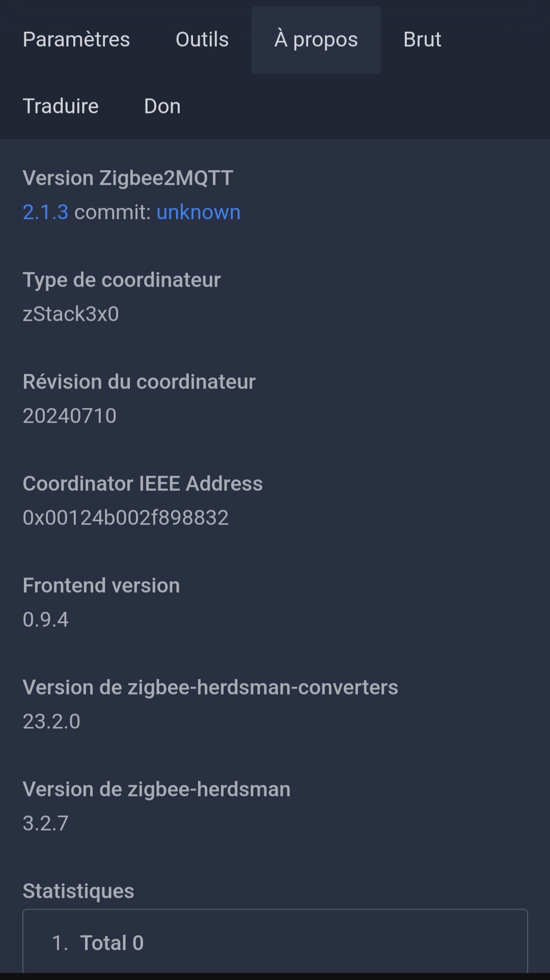Image resolution: width=550 pixels, height=980 pixels.
Task: Click the Type de coordinateur label
Action: (122, 280)
